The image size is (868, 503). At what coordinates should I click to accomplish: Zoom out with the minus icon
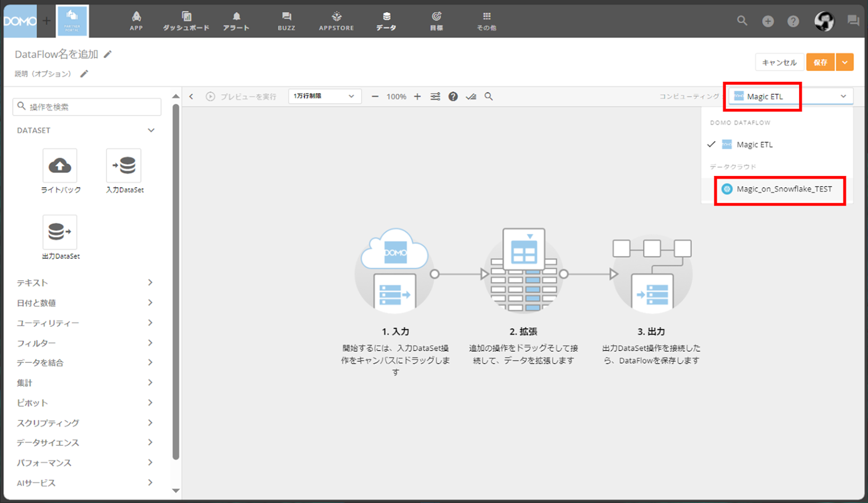point(375,96)
